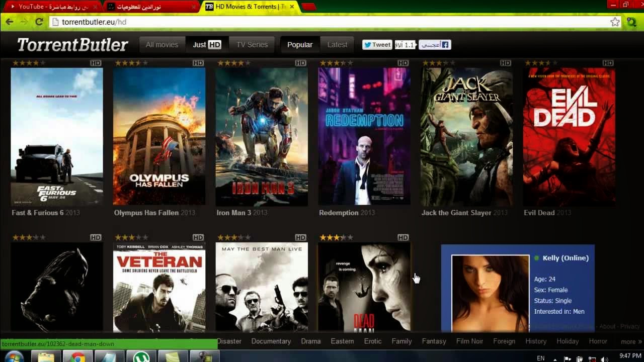Click the star rating above The Veteran
The width and height of the screenshot is (644, 362).
pos(131,237)
